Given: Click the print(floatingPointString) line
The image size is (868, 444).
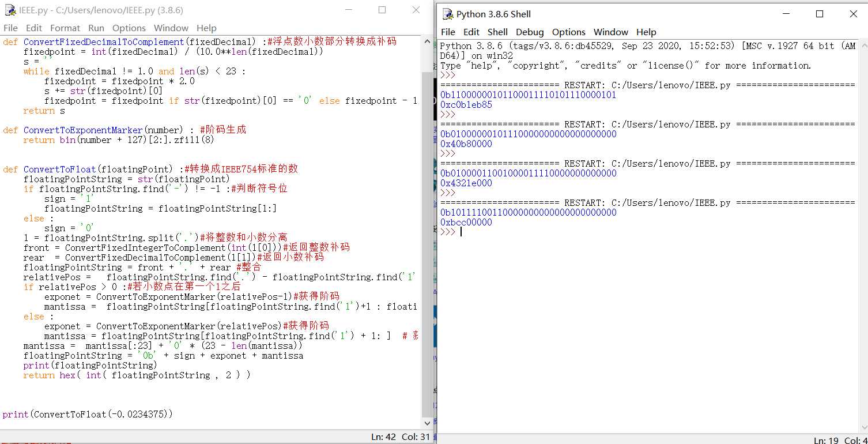Looking at the screenshot, I should pos(90,366).
